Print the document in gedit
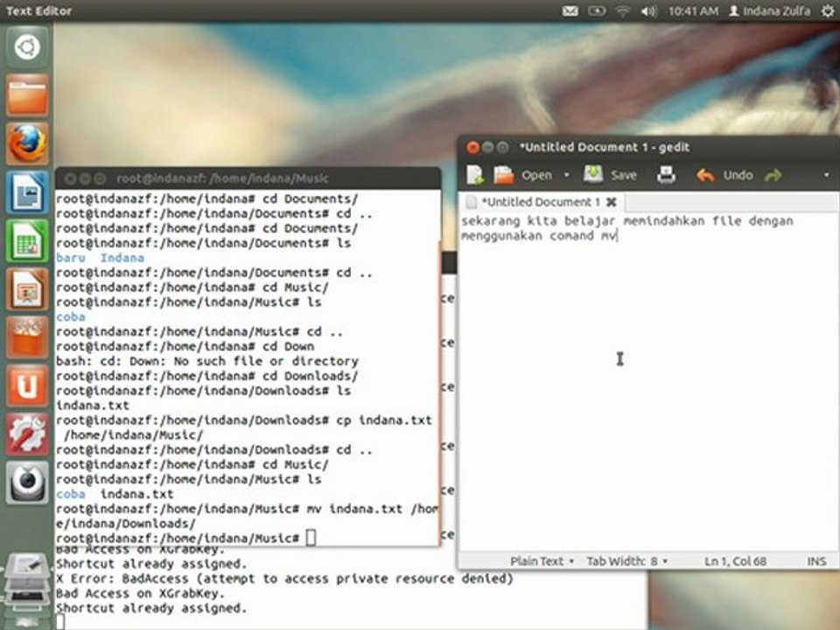This screenshot has height=630, width=840. pyautogui.click(x=666, y=175)
